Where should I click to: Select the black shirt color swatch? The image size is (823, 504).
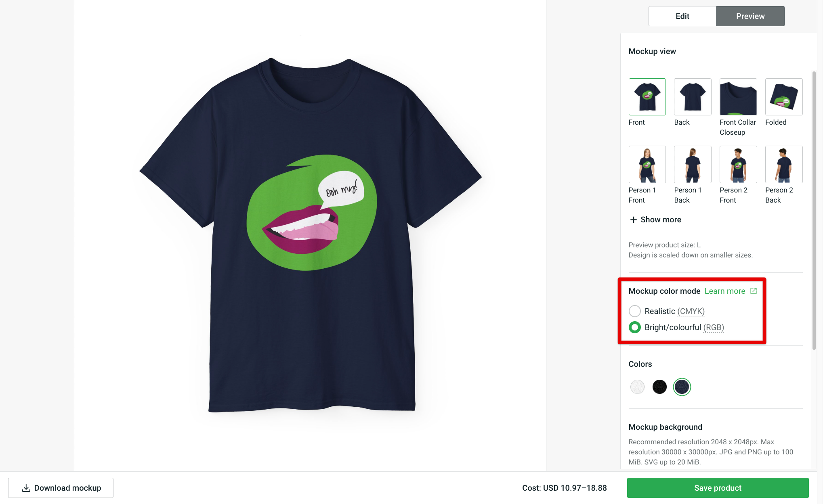tap(659, 387)
